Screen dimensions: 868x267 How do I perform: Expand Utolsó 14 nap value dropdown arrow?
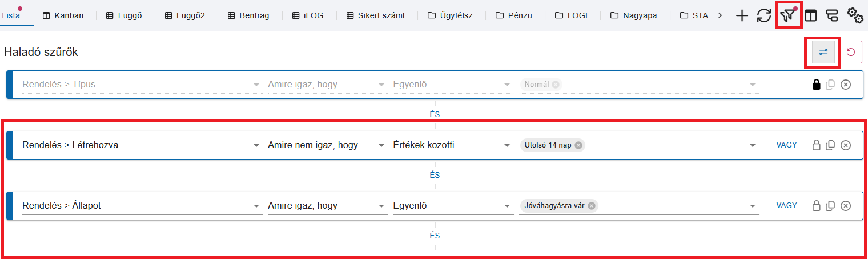[752, 145]
